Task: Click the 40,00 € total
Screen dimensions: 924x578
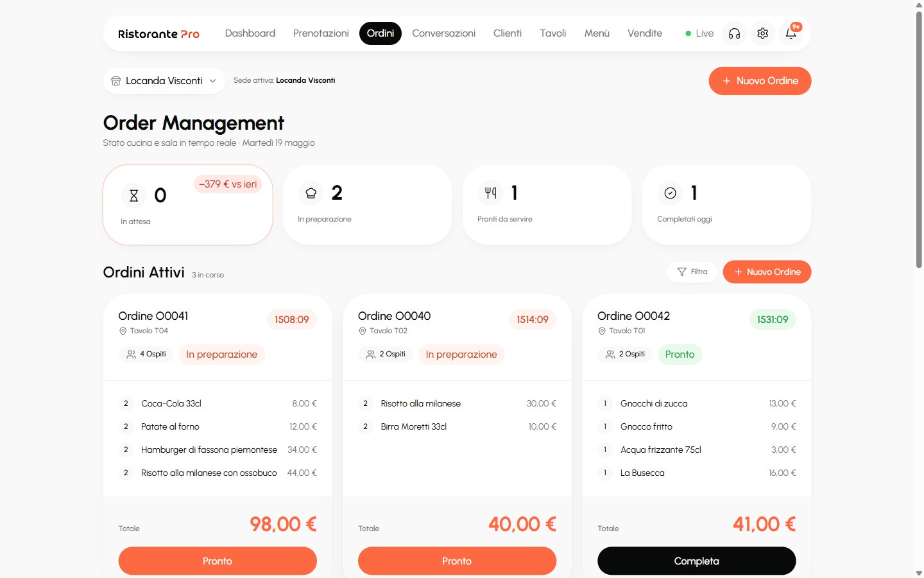Action: (x=522, y=524)
